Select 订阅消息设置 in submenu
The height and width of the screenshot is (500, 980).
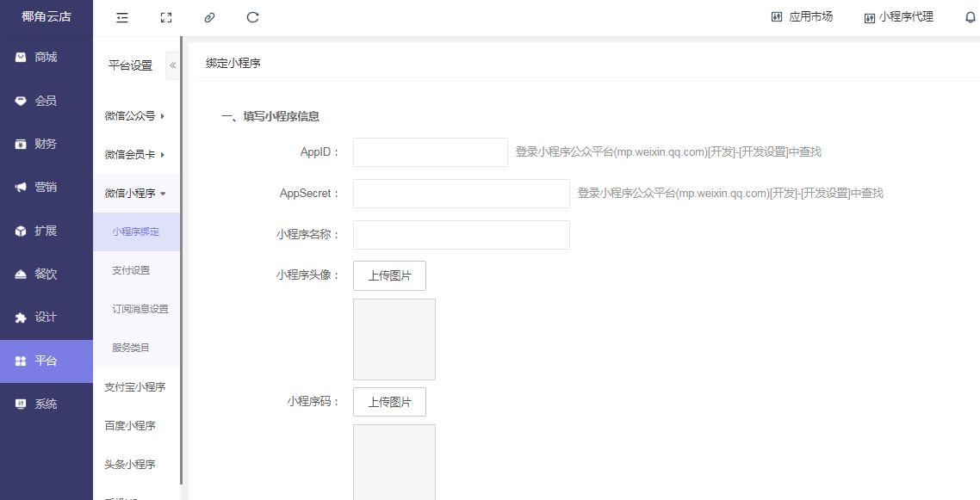click(x=140, y=309)
